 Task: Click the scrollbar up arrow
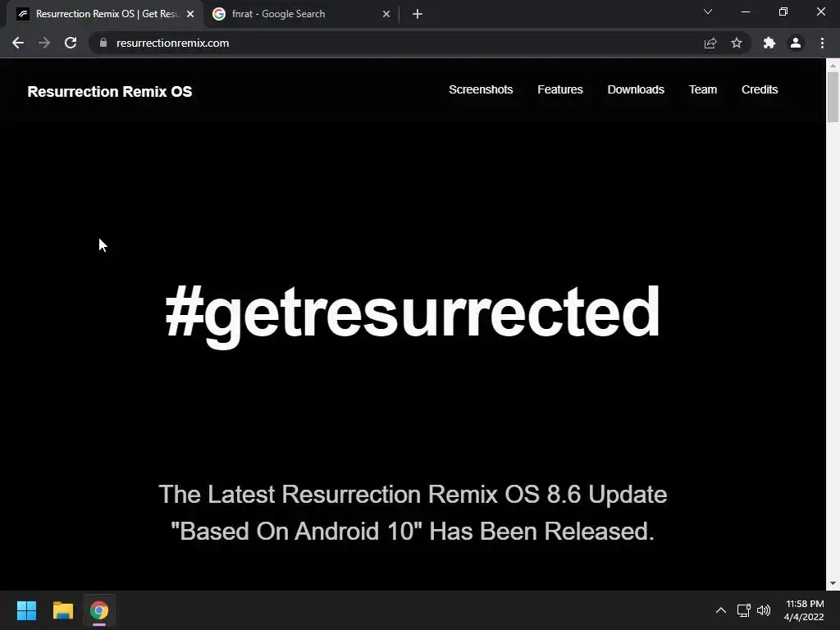point(833,66)
